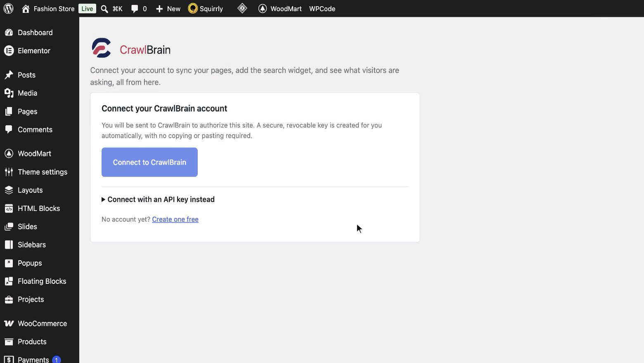Open the comments bubble icon in admin bar
This screenshot has width=644, height=363.
pos(135,9)
